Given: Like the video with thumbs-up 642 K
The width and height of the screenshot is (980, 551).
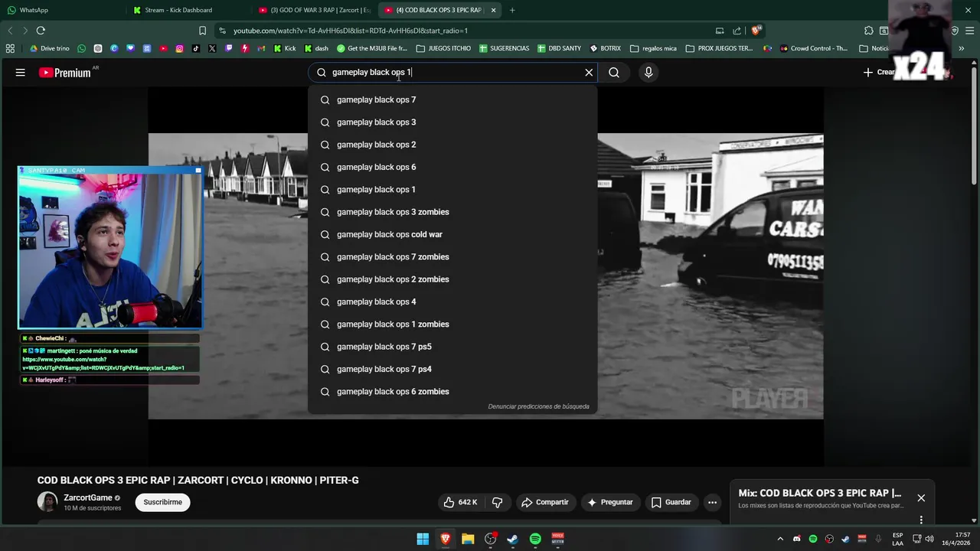Looking at the screenshot, I should 459,502.
